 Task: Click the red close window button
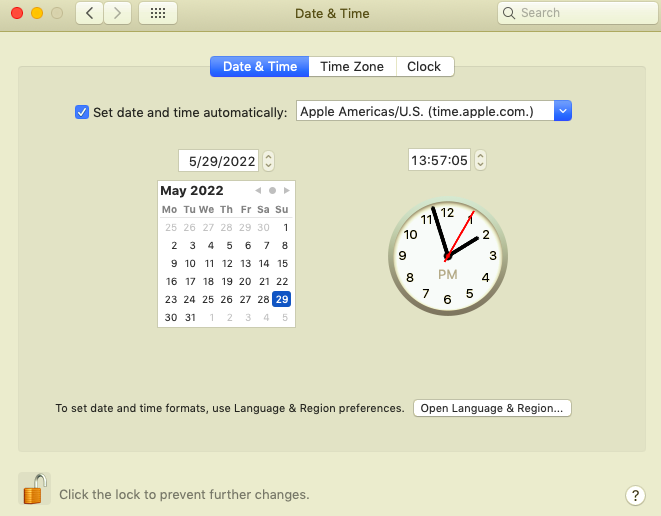tap(17, 13)
